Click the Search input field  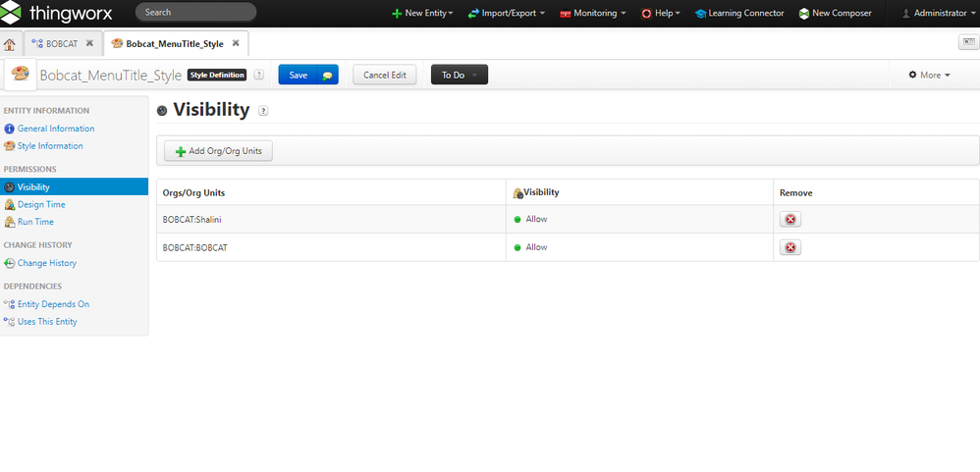click(195, 13)
